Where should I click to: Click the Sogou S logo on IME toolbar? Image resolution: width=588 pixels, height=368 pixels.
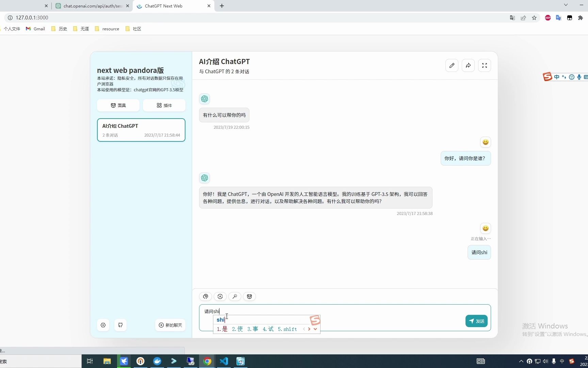coord(548,77)
